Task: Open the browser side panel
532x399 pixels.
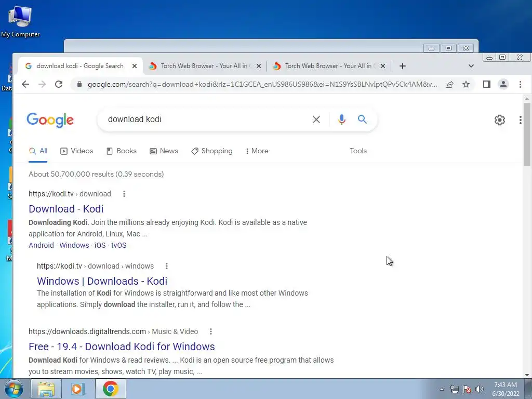Action: (486, 84)
